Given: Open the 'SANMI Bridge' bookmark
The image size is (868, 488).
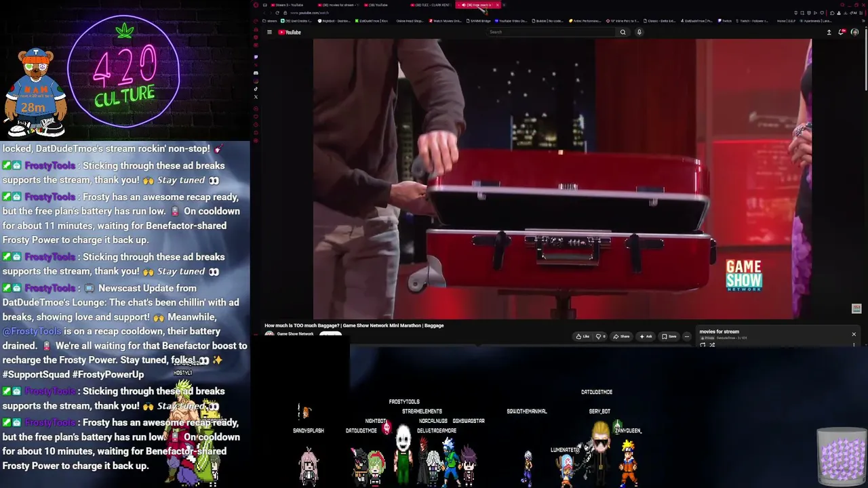Looking at the screenshot, I should click(x=478, y=21).
